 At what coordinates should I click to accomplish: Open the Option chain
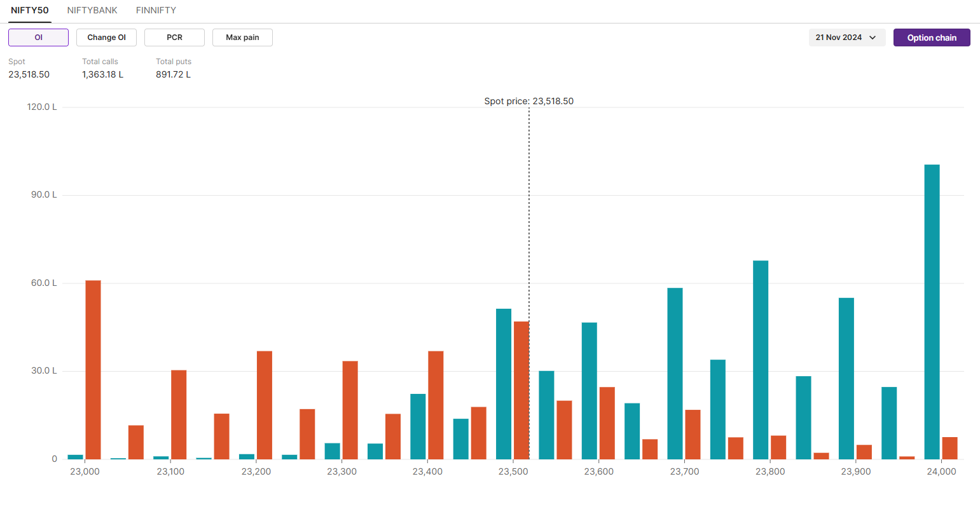pyautogui.click(x=932, y=37)
